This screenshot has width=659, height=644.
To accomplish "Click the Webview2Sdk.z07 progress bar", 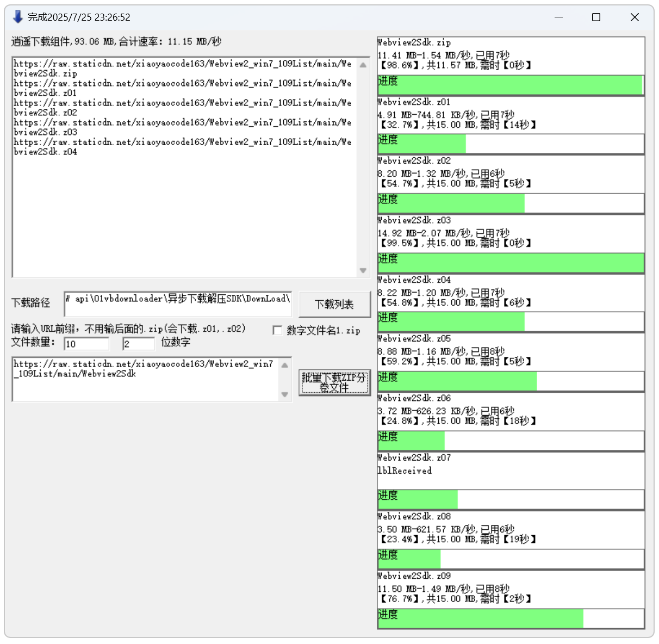I will pos(511,500).
